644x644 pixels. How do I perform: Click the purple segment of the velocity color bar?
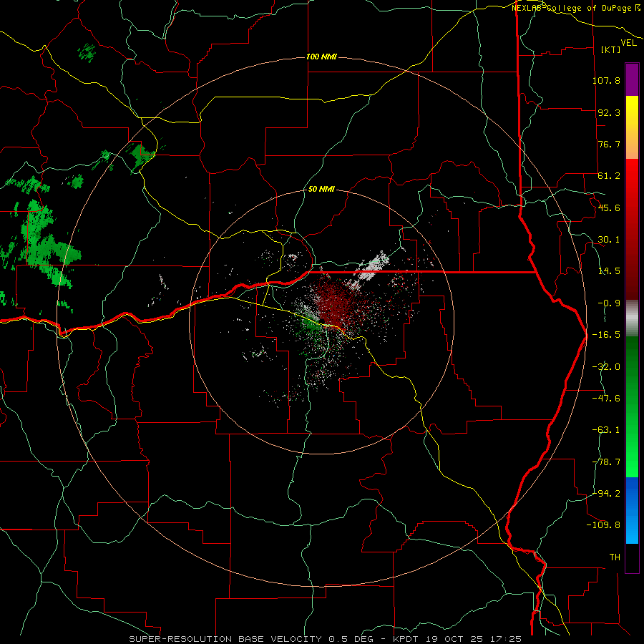pyautogui.click(x=632, y=79)
